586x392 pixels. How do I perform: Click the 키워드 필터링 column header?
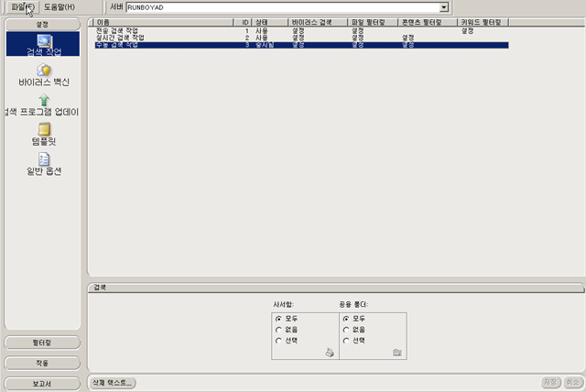coord(483,22)
